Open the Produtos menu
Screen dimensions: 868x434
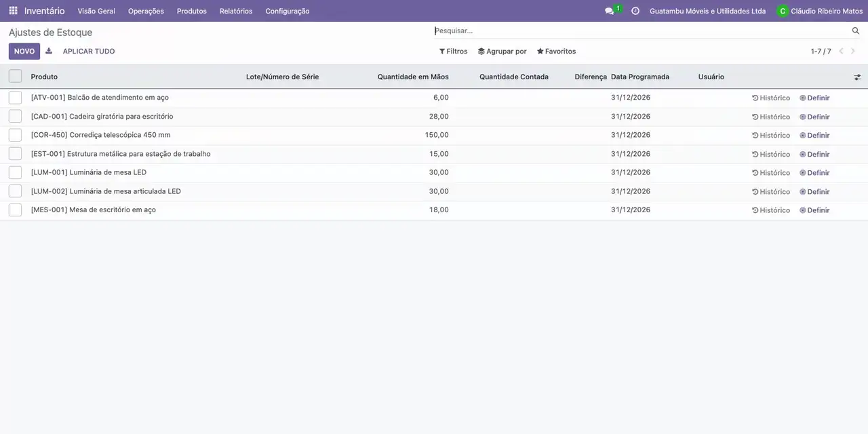192,11
